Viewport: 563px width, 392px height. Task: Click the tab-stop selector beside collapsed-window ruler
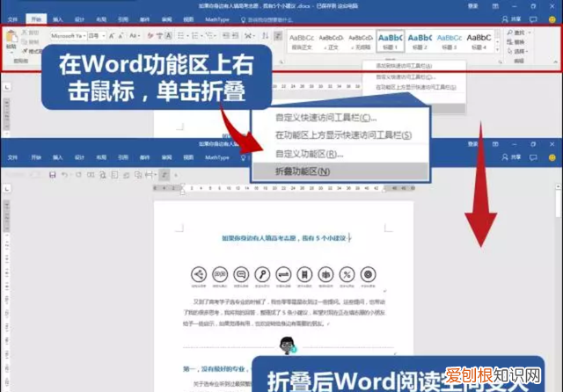7,188
